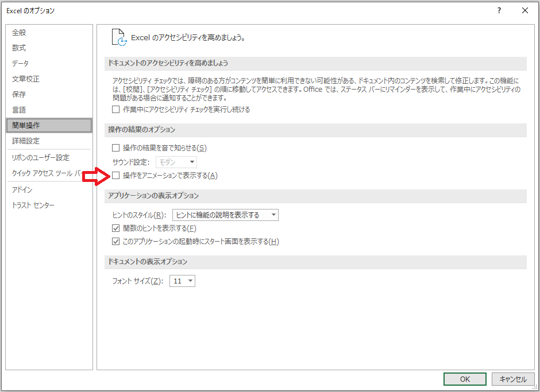Click the 操作の結果のオプション section header
The image size is (540, 392).
click(x=315, y=130)
